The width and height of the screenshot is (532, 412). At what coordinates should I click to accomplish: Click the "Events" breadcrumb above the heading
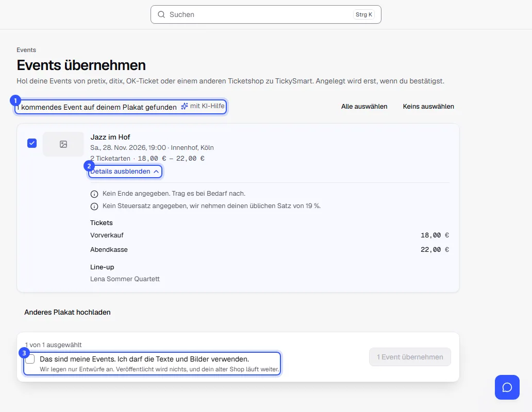point(26,50)
